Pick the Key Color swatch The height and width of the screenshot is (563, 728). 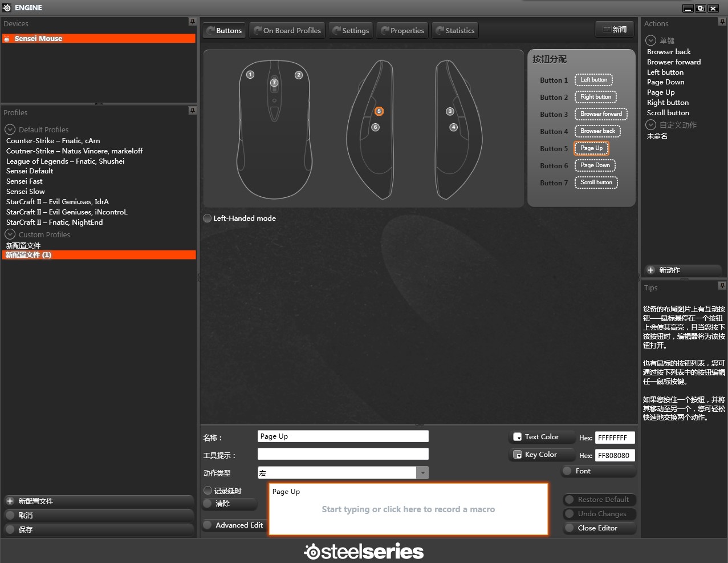(x=518, y=455)
